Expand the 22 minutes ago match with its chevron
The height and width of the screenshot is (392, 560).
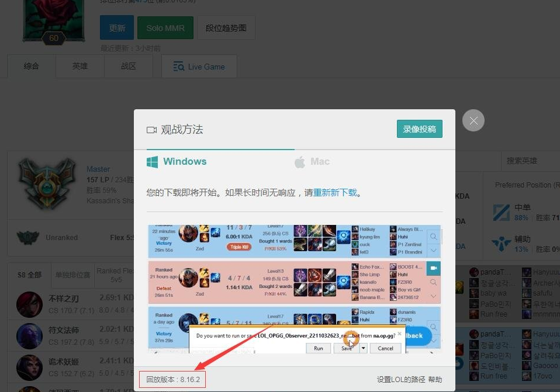(x=433, y=251)
